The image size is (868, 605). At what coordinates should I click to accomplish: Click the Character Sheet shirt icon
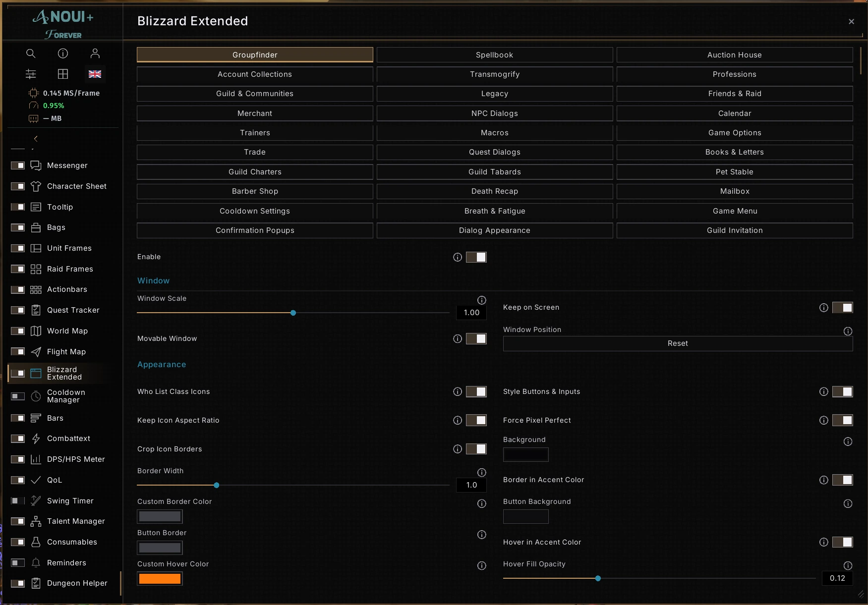coord(36,186)
